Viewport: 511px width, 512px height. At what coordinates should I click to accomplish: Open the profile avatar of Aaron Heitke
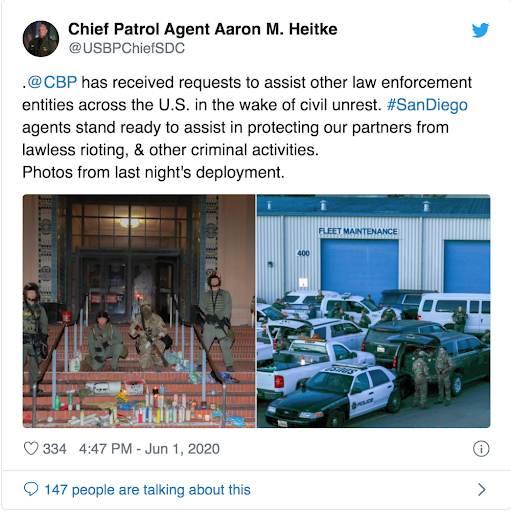tap(41, 39)
